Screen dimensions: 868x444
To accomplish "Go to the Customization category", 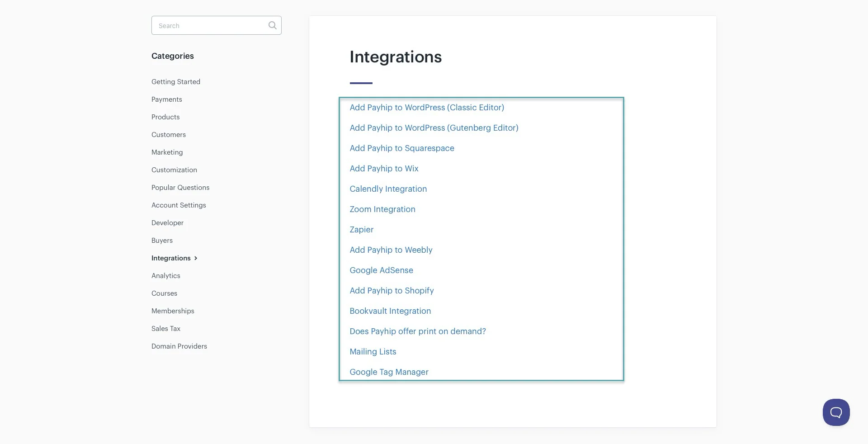I will [174, 170].
